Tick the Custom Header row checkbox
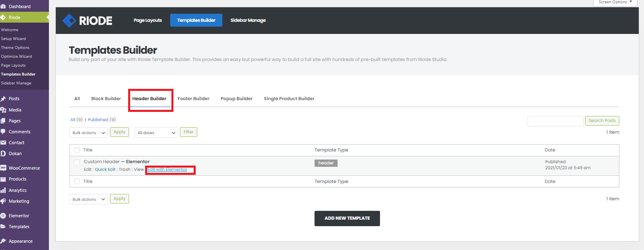 coord(77,162)
